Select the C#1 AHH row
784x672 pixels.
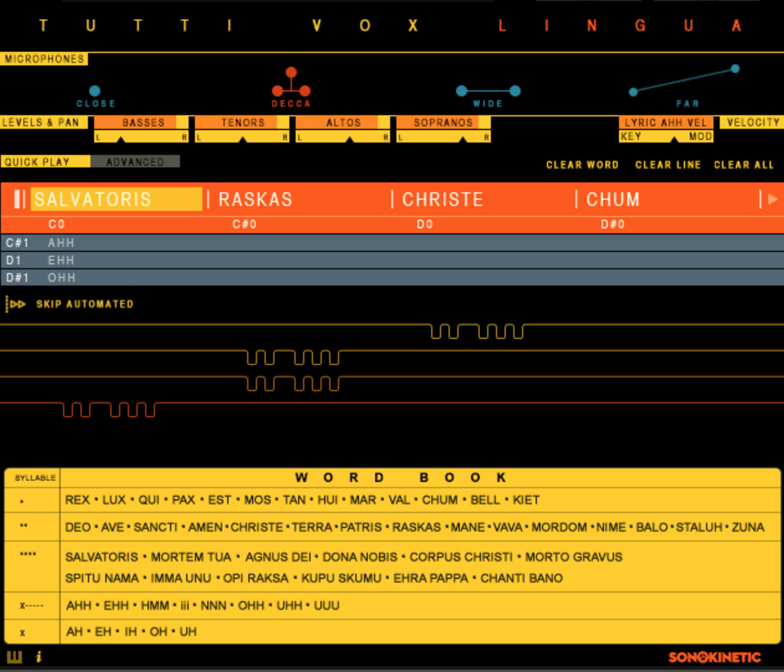click(x=392, y=243)
